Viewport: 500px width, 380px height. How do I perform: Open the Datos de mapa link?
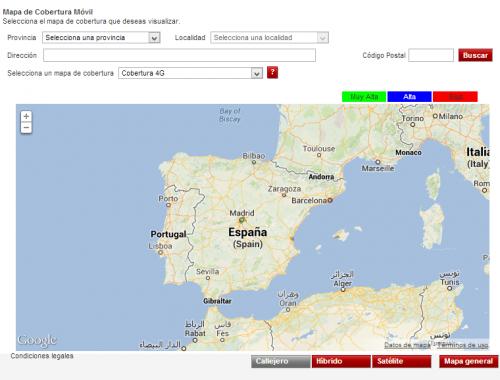click(407, 345)
